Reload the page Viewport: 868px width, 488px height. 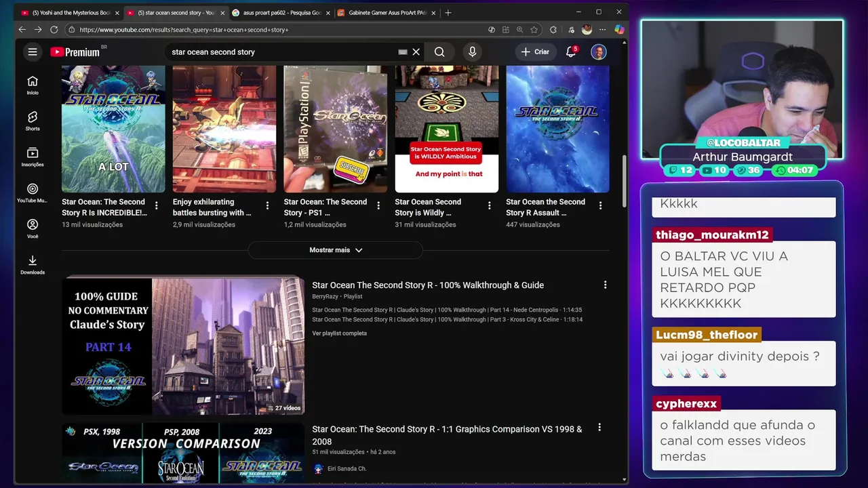[x=54, y=30]
